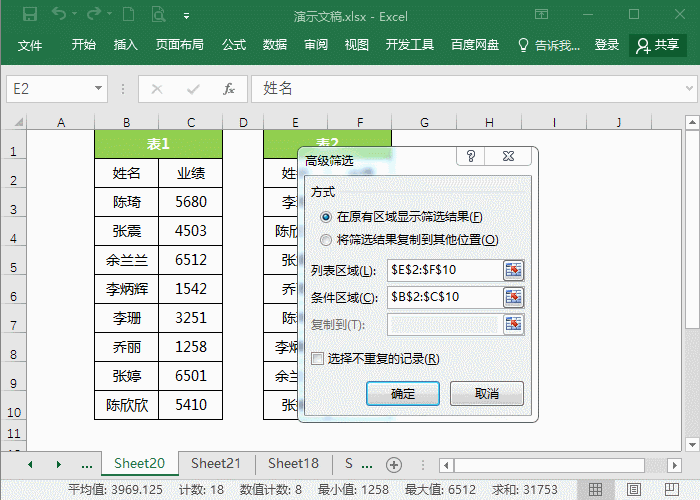
Task: Select the 在原有区域显示筛选结果 radio option
Action: 326,217
